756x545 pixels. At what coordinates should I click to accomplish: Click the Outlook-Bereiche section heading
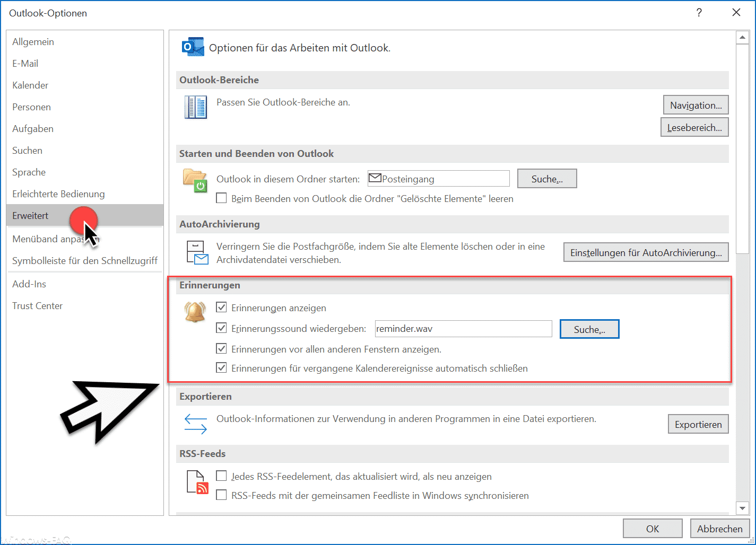point(219,80)
